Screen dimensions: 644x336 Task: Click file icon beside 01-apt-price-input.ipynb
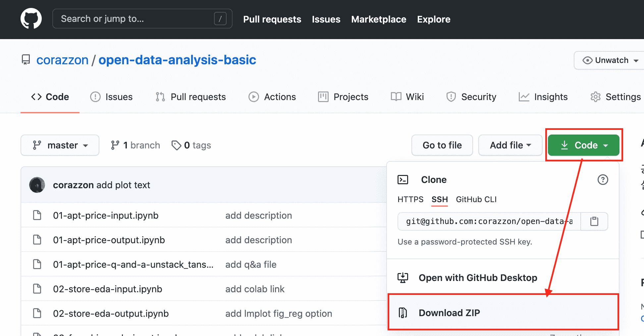tap(37, 215)
